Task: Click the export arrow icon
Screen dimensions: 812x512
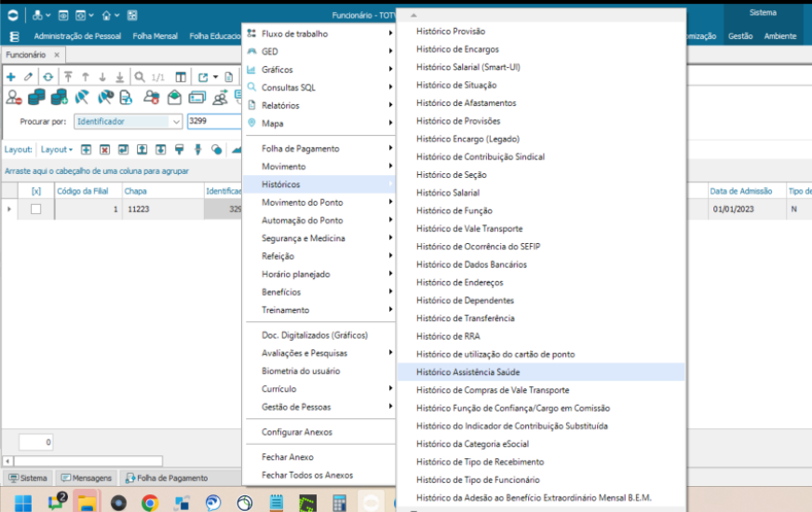Action: tap(203, 77)
